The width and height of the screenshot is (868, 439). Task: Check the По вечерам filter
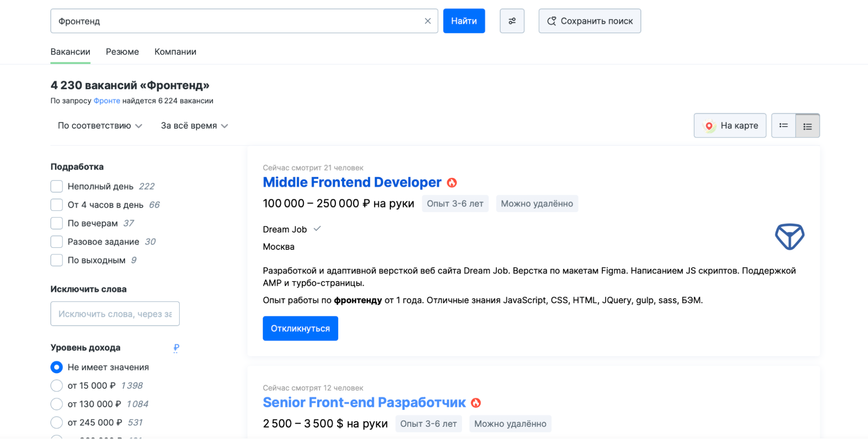[x=56, y=223]
